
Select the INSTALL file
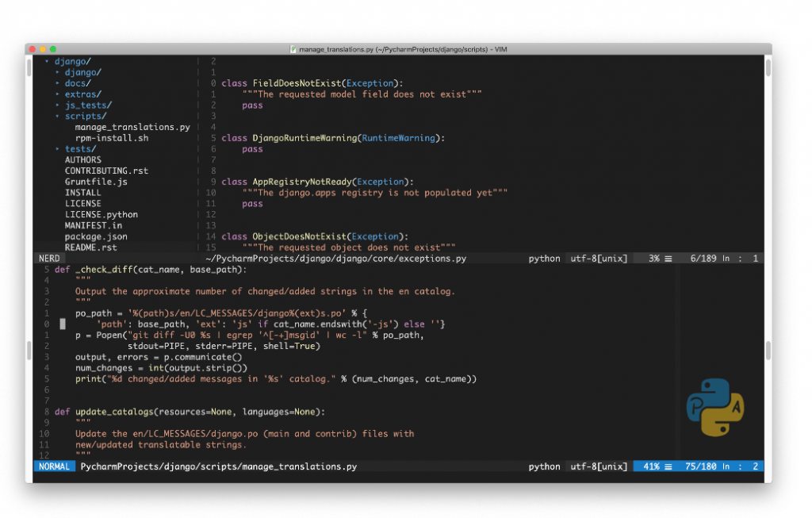(x=82, y=193)
